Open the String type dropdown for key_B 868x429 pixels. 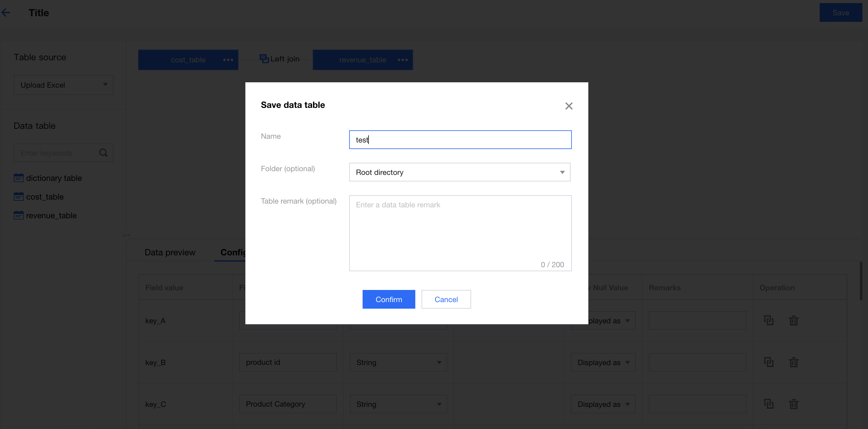click(x=398, y=362)
